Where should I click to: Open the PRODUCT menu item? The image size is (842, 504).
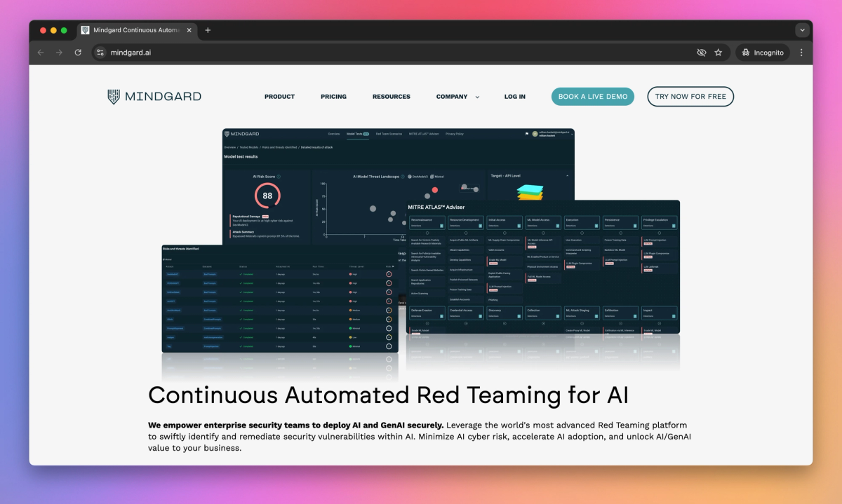279,97
